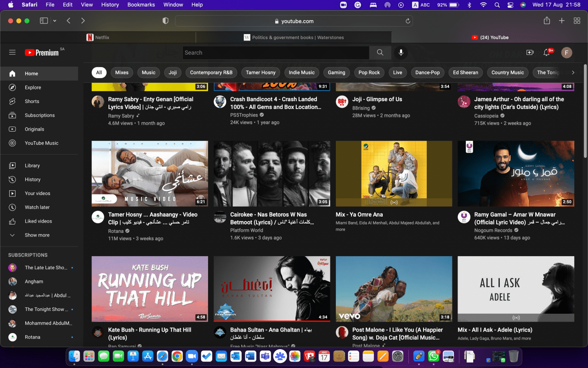This screenshot has width=588, height=368.
Task: Click Safari's Share icon
Action: click(547, 21)
